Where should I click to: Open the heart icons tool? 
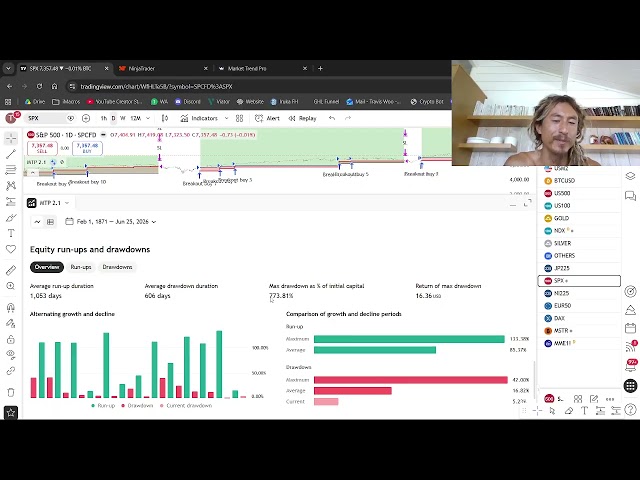click(x=11, y=249)
